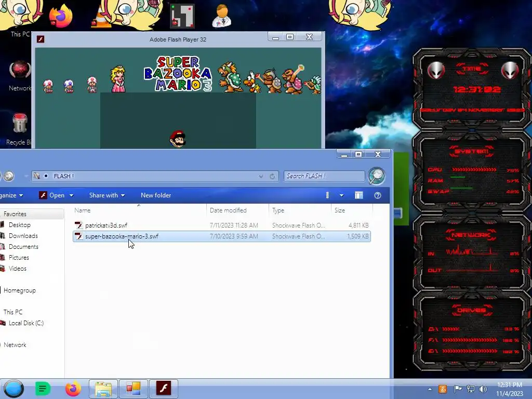Sort files by Name column

[139, 210]
